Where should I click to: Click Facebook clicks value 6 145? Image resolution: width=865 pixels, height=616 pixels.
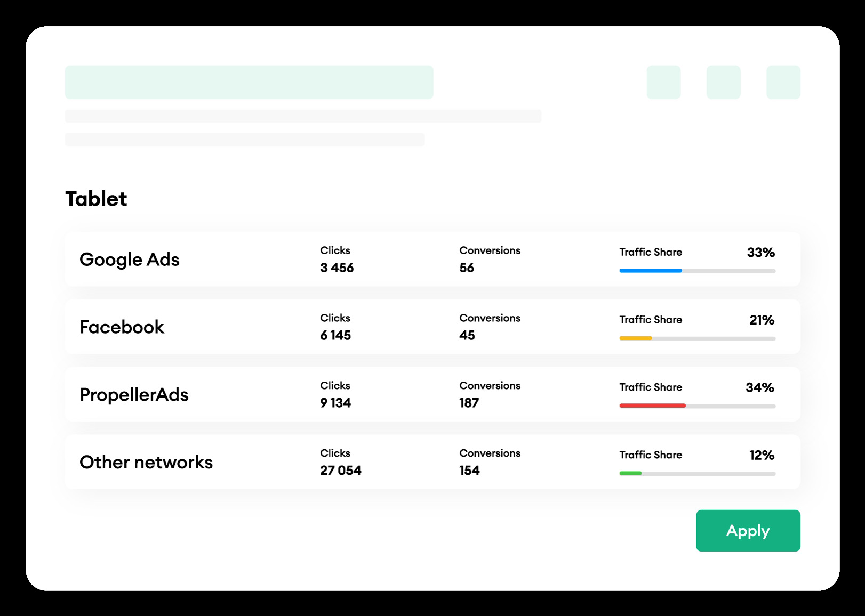coord(335,335)
